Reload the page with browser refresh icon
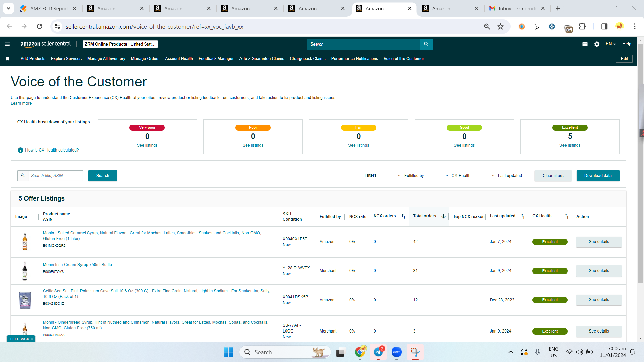644x362 pixels. coord(39,26)
